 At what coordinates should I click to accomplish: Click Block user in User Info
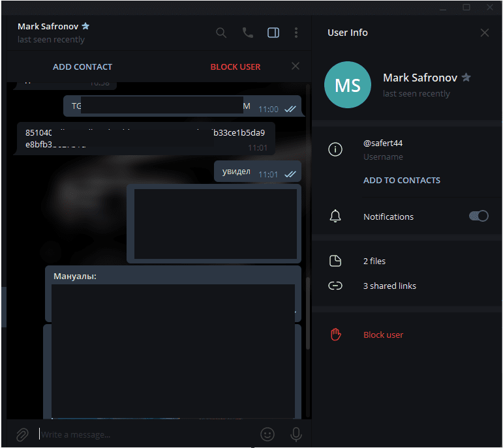383,335
